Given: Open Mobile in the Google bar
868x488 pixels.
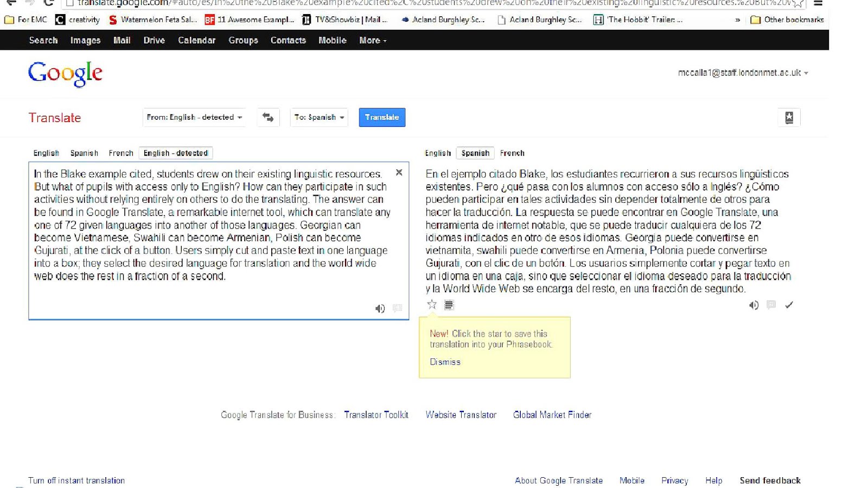Looking at the screenshot, I should pyautogui.click(x=332, y=40).
